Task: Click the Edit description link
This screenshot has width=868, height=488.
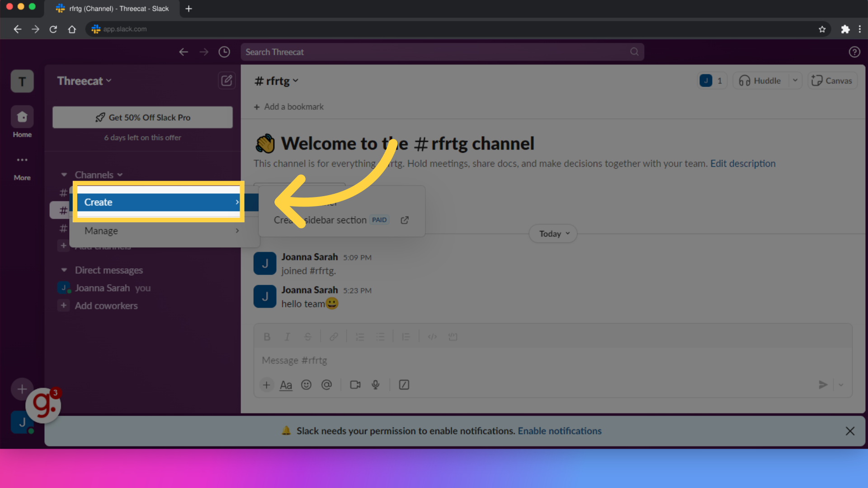Action: pos(743,164)
